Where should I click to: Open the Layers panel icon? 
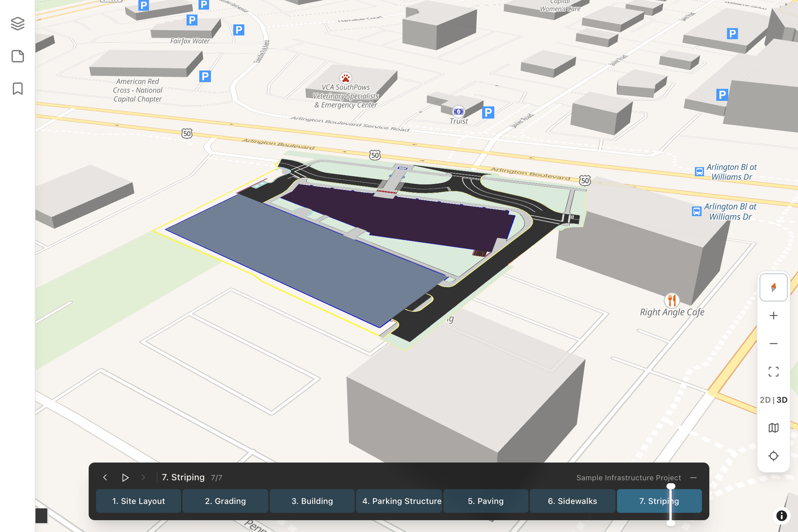(17, 24)
